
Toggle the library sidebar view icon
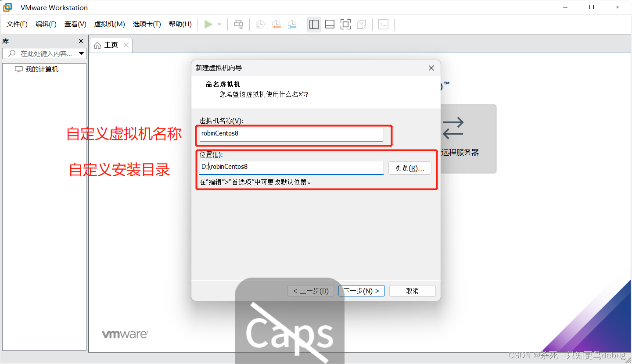tap(314, 25)
